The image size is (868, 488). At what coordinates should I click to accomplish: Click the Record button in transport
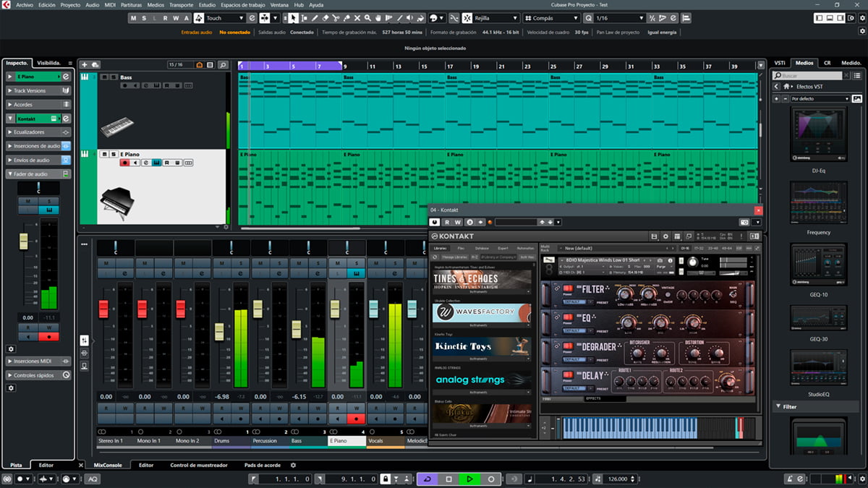[x=490, y=479]
